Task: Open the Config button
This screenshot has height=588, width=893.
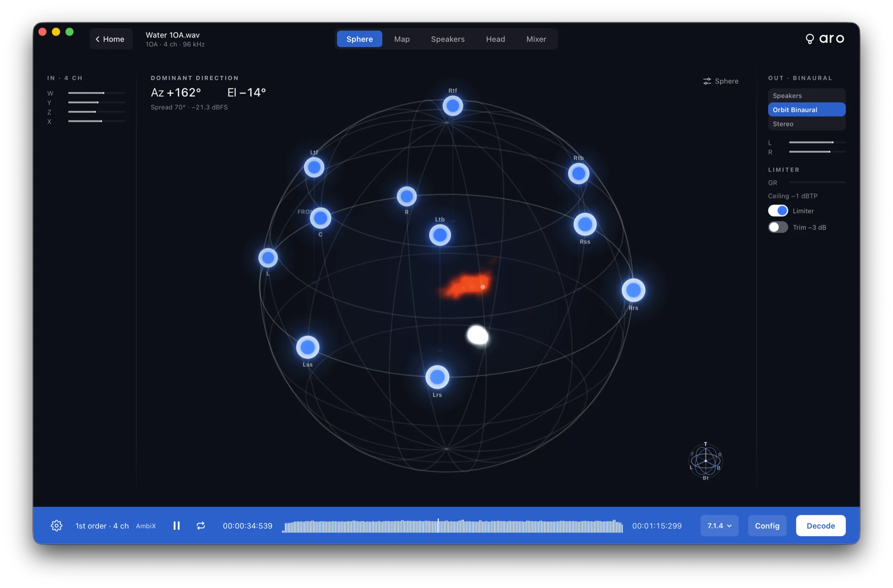Action: [767, 526]
